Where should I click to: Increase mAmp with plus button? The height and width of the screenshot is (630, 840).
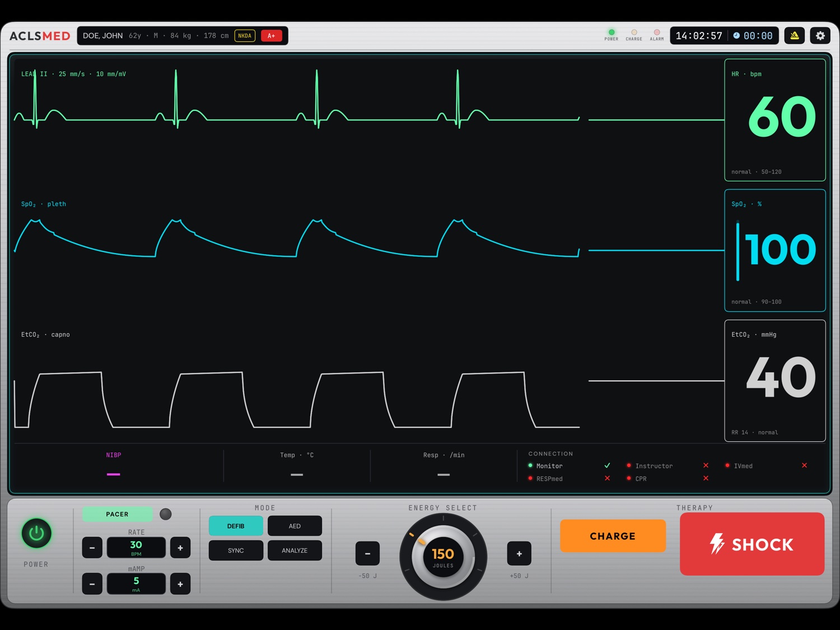tap(180, 584)
